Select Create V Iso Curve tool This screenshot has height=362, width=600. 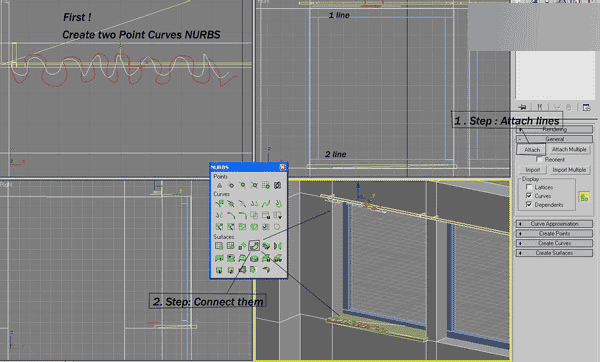coord(277,215)
